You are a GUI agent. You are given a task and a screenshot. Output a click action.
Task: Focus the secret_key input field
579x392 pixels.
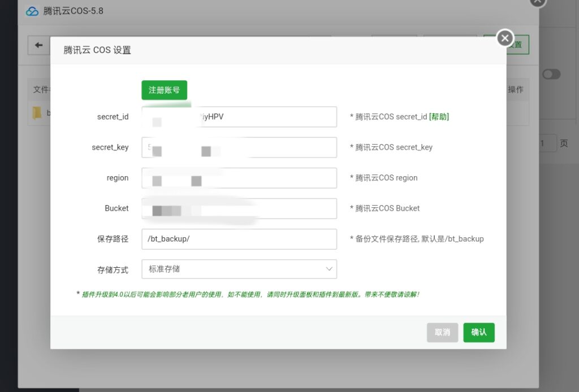tap(239, 147)
